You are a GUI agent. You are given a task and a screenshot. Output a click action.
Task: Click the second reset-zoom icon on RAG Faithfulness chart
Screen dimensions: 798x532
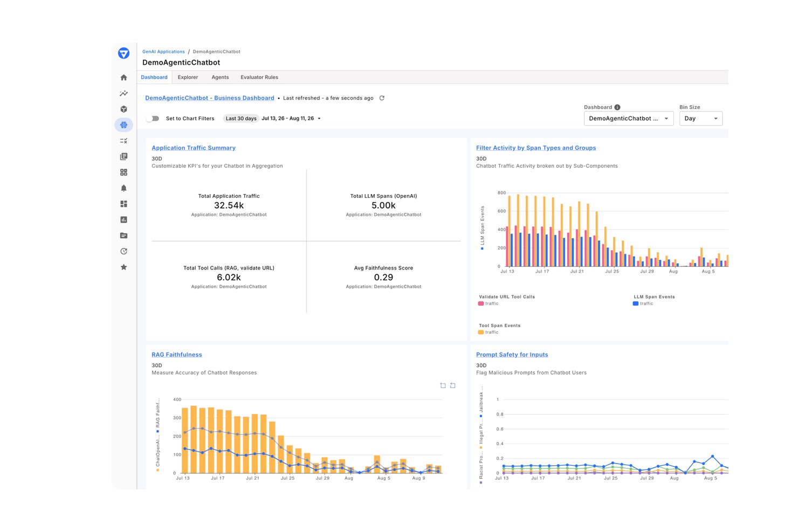453,385
